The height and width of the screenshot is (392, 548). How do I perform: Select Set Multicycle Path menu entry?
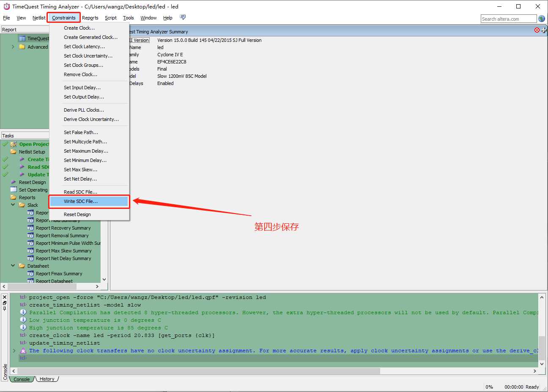[x=89, y=142]
